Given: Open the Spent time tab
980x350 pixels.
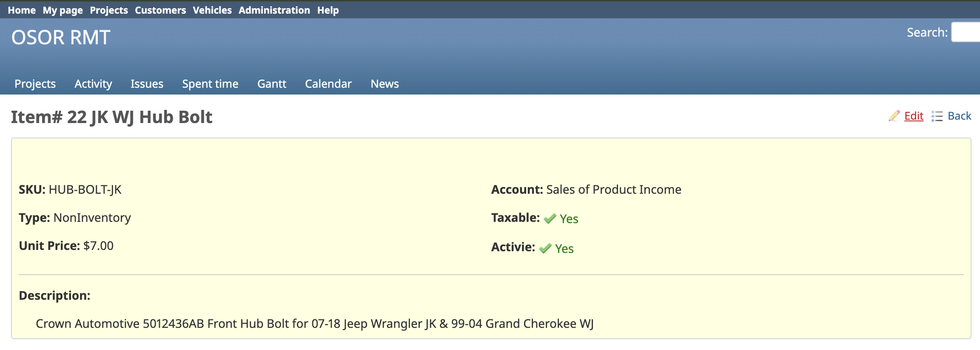Looking at the screenshot, I should (210, 84).
